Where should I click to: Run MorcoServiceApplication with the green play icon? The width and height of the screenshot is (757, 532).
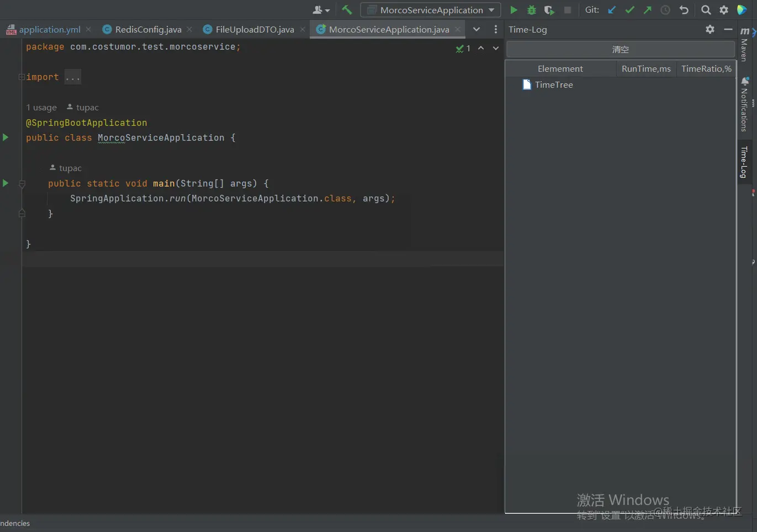pyautogui.click(x=514, y=10)
